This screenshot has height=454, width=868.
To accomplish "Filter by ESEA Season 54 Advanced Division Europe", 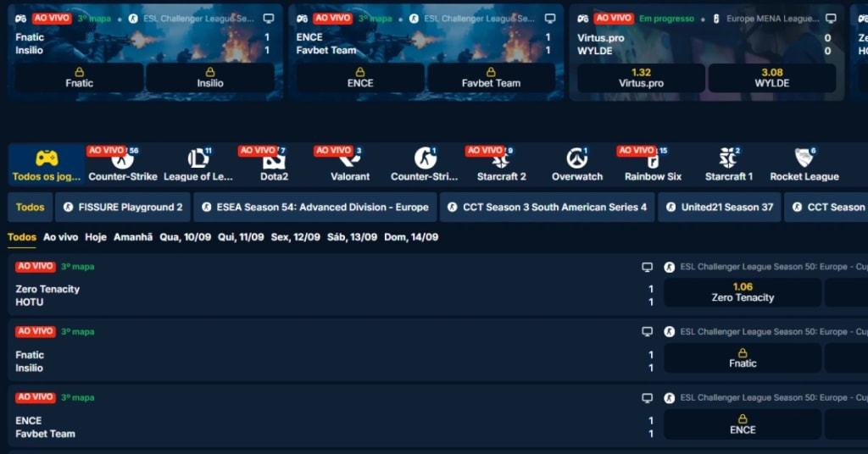I will point(315,207).
